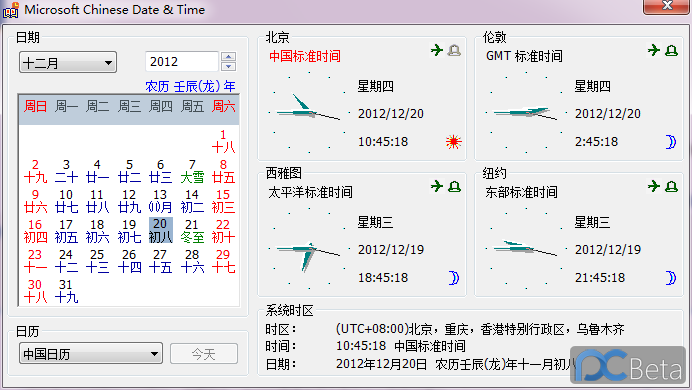Select December 25 十三 in the calendar

(97, 261)
